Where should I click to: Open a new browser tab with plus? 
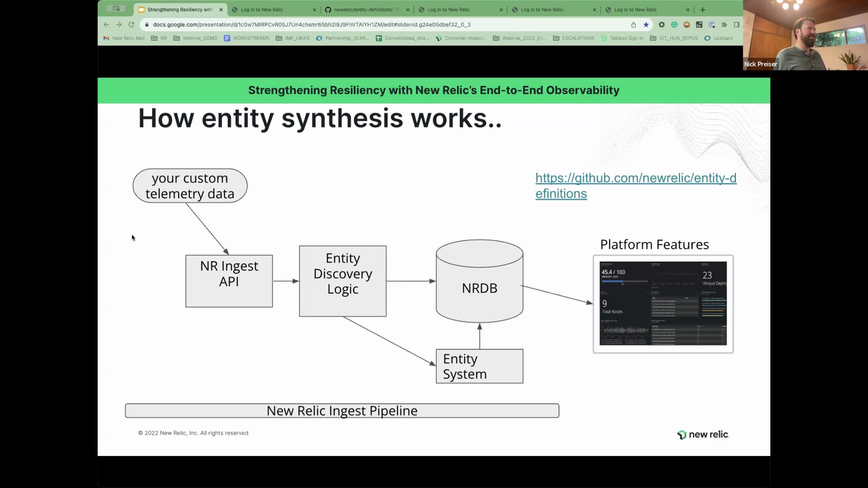point(703,9)
